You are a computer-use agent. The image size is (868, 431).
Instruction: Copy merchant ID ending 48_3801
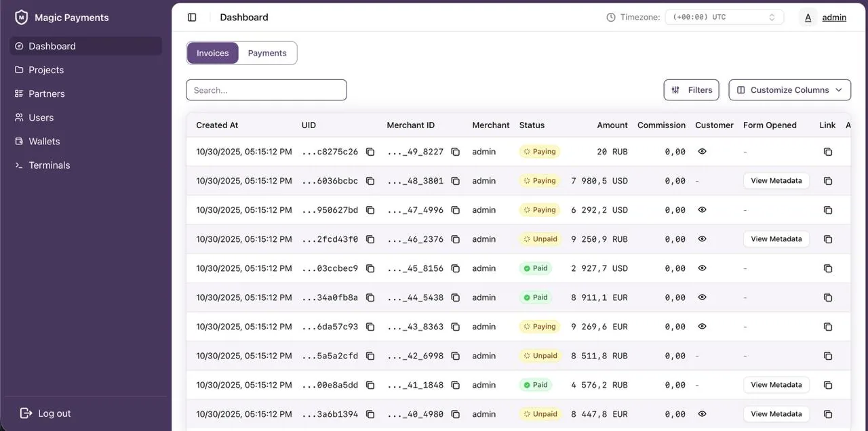point(456,181)
